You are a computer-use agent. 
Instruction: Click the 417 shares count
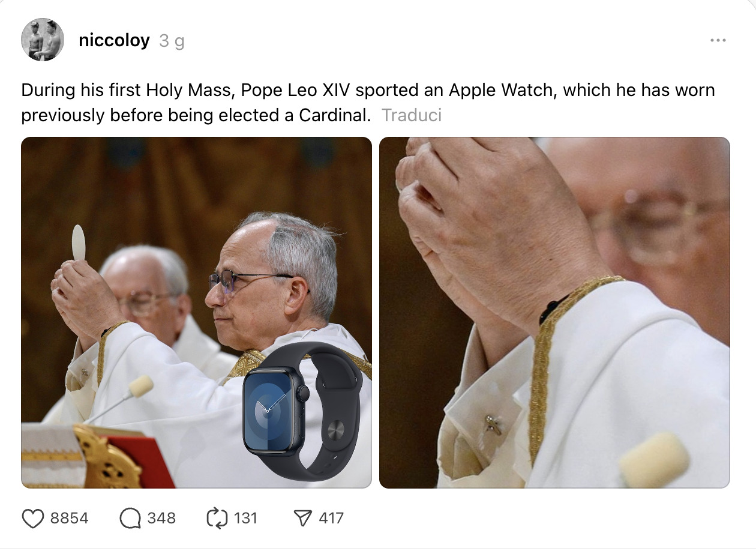click(x=331, y=519)
